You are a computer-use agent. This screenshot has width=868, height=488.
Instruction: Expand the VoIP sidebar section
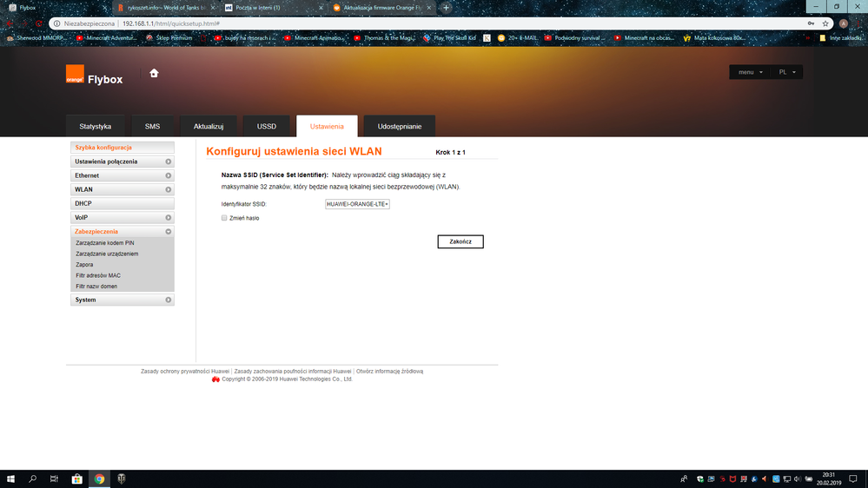(x=123, y=217)
